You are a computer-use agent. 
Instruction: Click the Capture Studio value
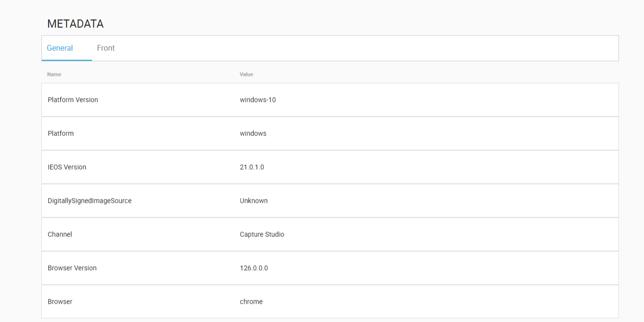[x=262, y=235]
